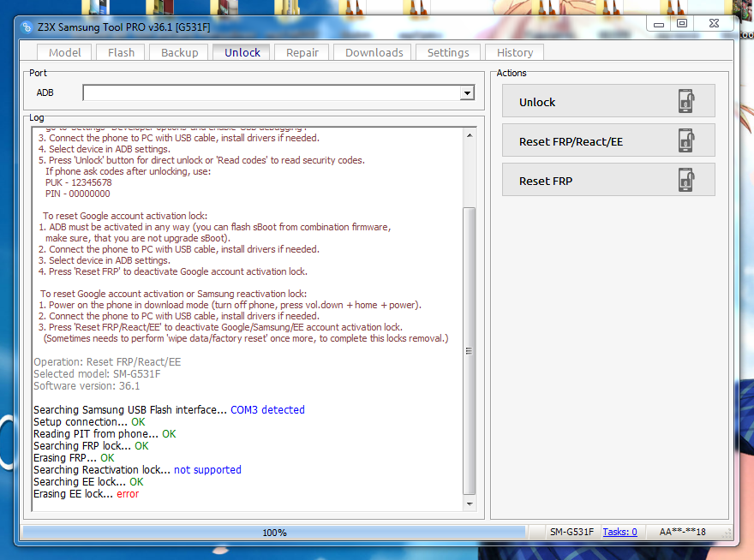Click the 100% progress bar
This screenshot has height=560, width=754.
(274, 532)
